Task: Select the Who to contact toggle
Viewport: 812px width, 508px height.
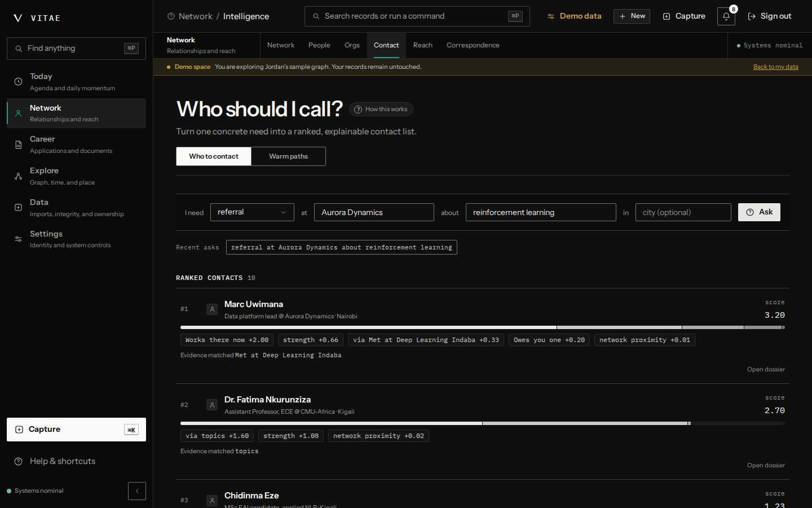Action: click(x=214, y=156)
